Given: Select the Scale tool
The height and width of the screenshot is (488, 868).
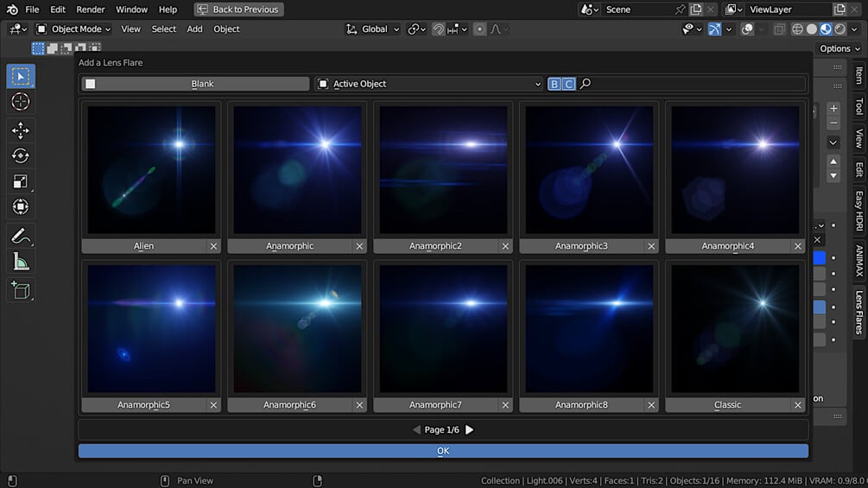Looking at the screenshot, I should [21, 181].
